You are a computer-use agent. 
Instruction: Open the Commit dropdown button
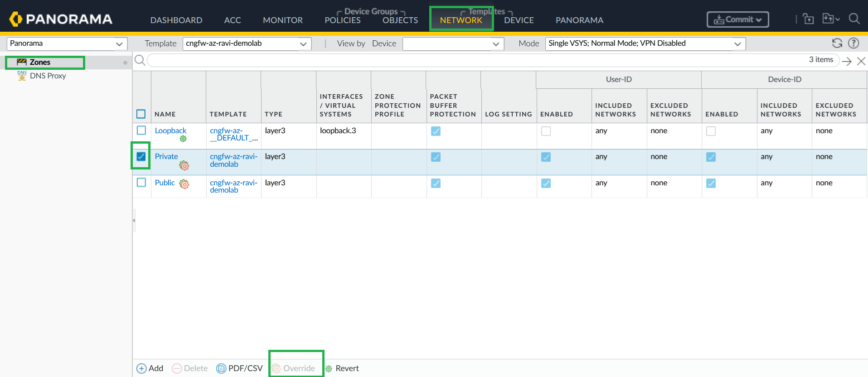coord(737,19)
